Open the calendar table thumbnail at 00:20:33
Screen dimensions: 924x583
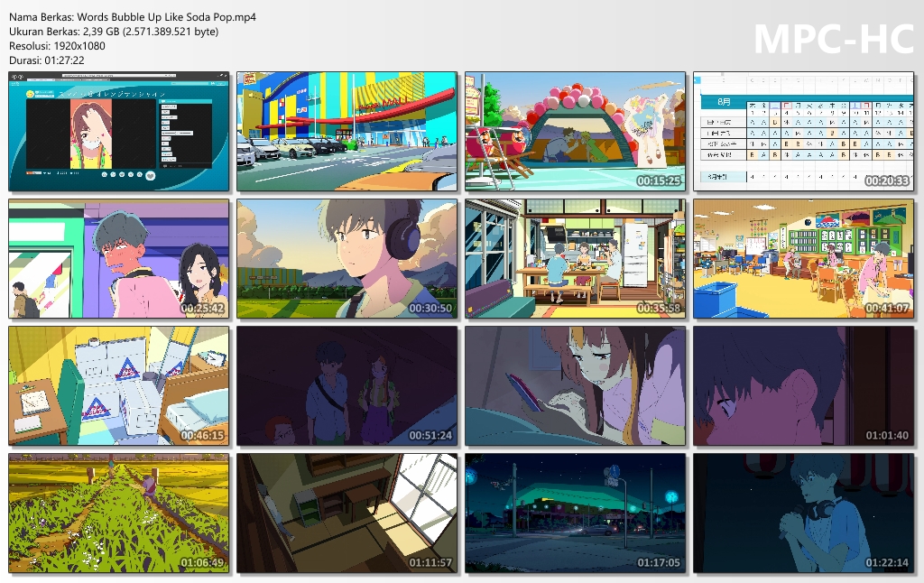[803, 132]
